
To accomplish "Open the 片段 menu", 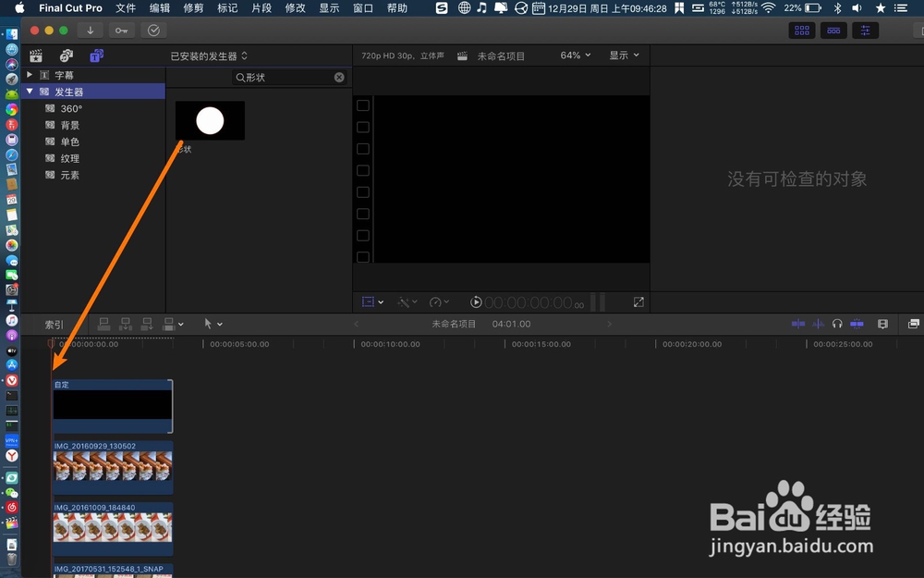I will [x=261, y=7].
